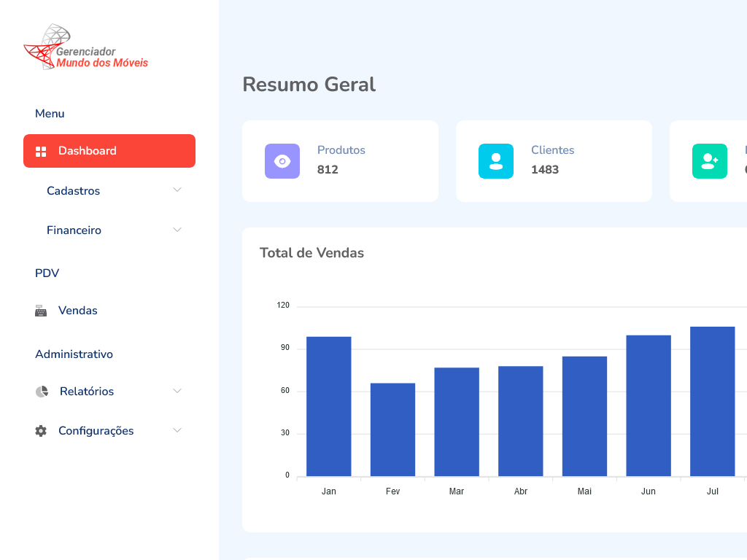Click the Dashboard grid icon
Screen dimensions: 747x560
[x=41, y=151]
